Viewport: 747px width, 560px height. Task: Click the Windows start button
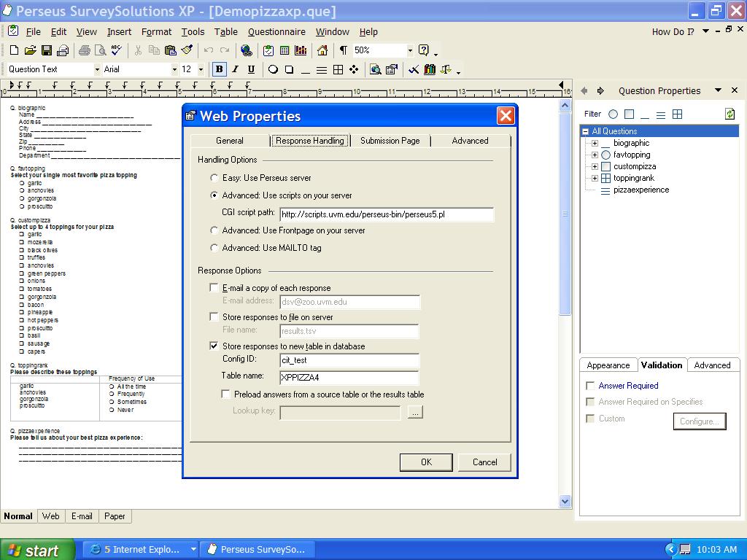click(x=36, y=550)
